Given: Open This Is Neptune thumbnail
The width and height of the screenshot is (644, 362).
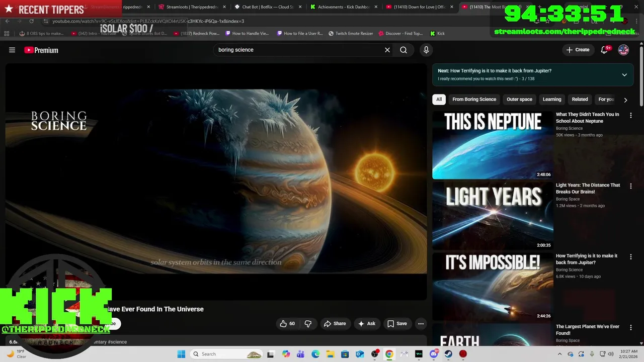Looking at the screenshot, I should 493,145.
